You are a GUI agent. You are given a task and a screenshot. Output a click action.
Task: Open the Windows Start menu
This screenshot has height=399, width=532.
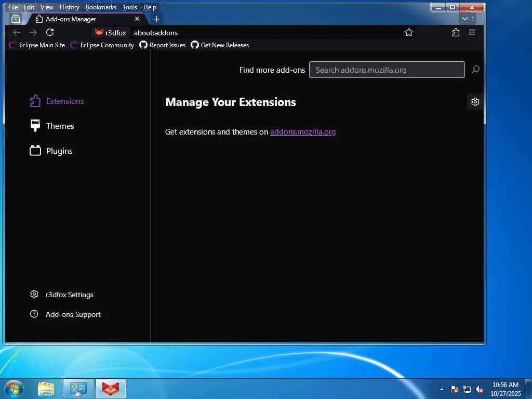pyautogui.click(x=14, y=389)
